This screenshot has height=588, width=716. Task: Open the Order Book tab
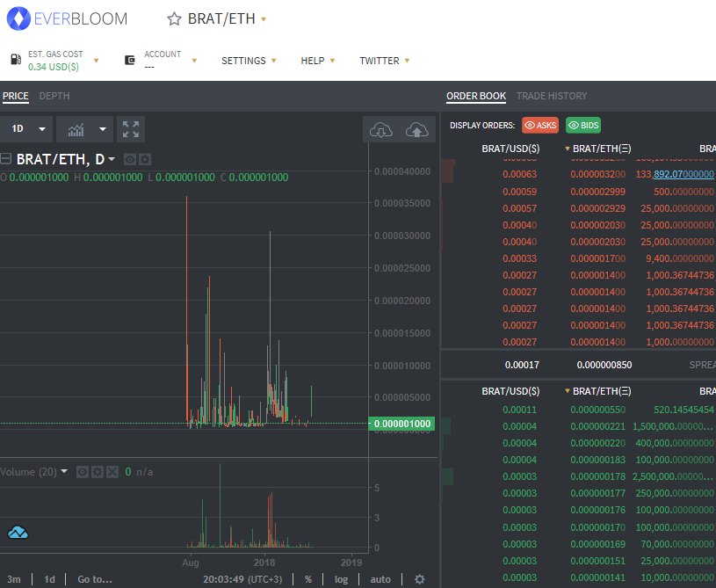(x=476, y=96)
